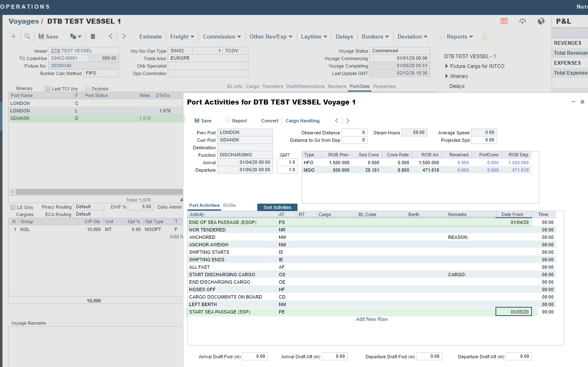This screenshot has width=588, height=367.
Task: Click the trash delete icon in voyage toolbar
Action: pos(93,36)
